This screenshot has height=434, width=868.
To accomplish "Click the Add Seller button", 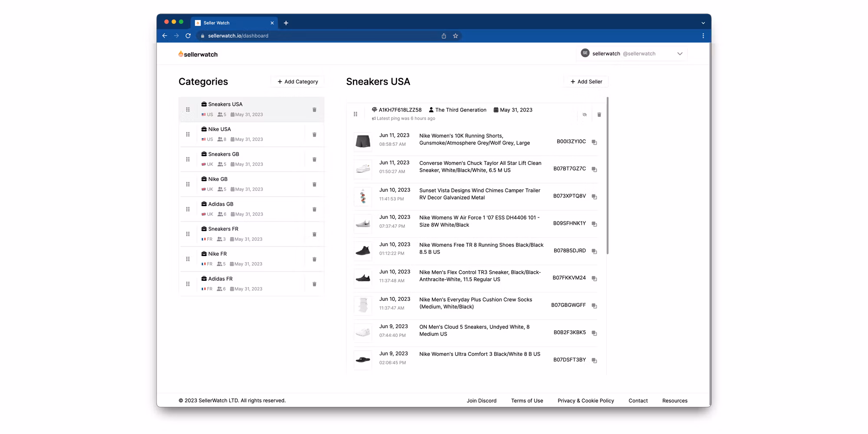I will 586,82.
